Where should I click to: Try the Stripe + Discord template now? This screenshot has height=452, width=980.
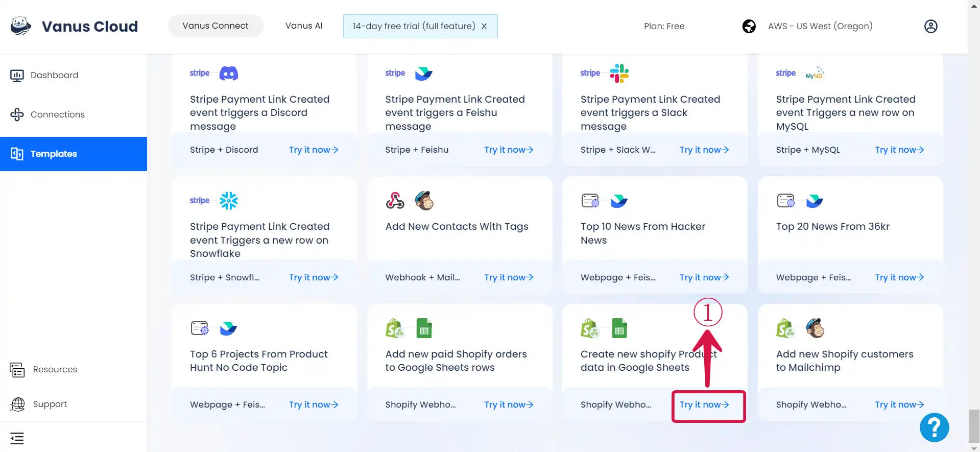pyautogui.click(x=314, y=150)
